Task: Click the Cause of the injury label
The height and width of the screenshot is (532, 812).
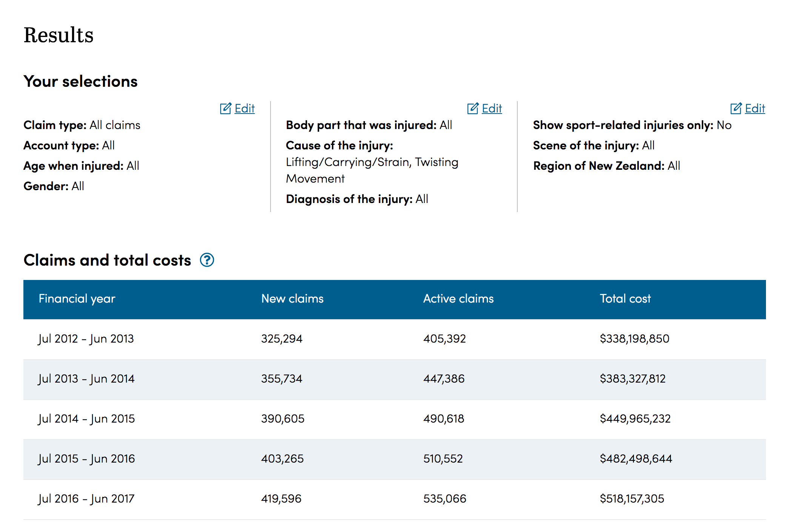Action: pyautogui.click(x=340, y=146)
